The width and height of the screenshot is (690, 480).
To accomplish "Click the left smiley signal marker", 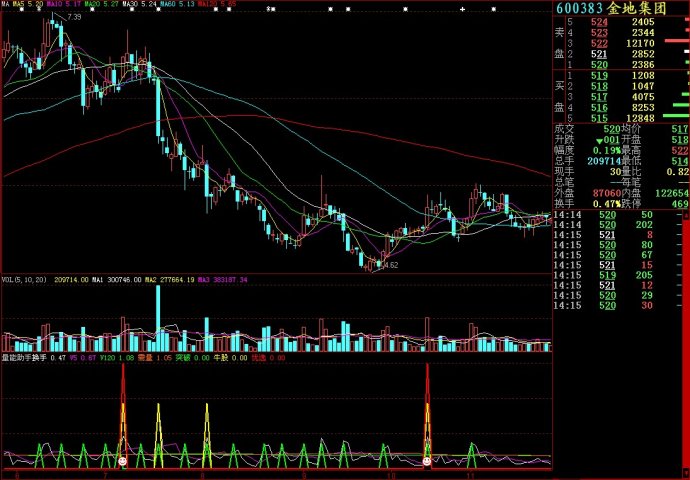I will [122, 462].
